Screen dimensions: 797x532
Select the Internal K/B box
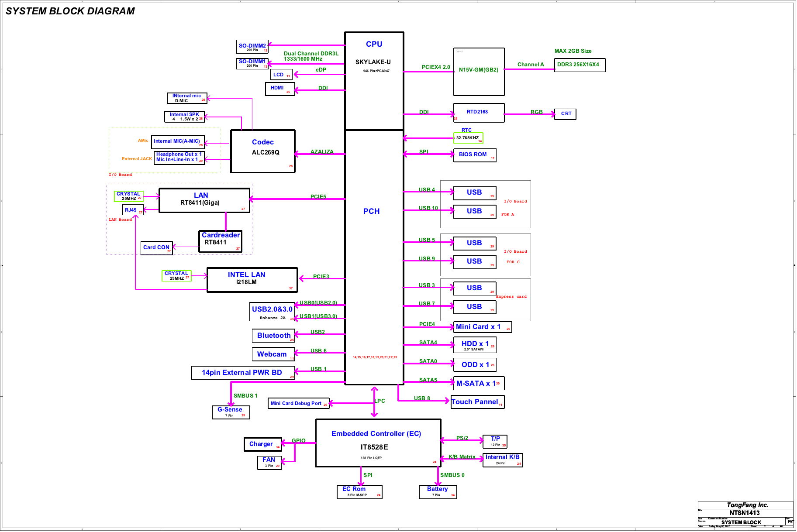point(503,460)
